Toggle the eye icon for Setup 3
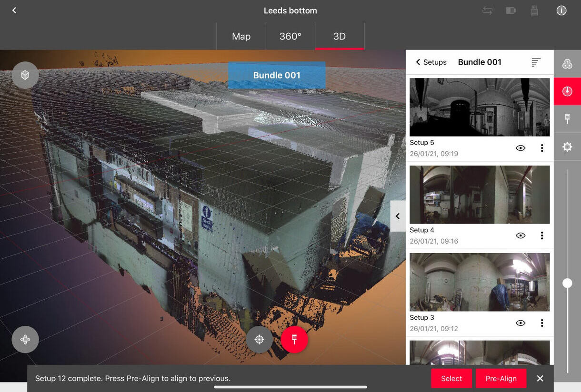Image resolution: width=581 pixels, height=392 pixels. coord(521,323)
